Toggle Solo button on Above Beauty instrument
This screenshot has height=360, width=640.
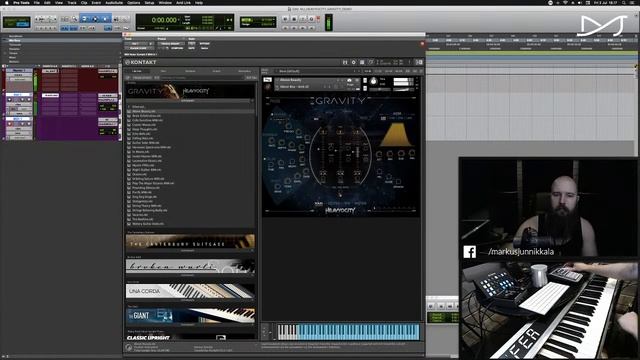365,80
